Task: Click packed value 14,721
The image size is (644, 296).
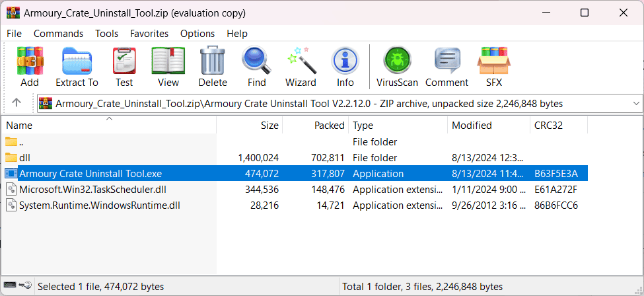Action: click(330, 205)
